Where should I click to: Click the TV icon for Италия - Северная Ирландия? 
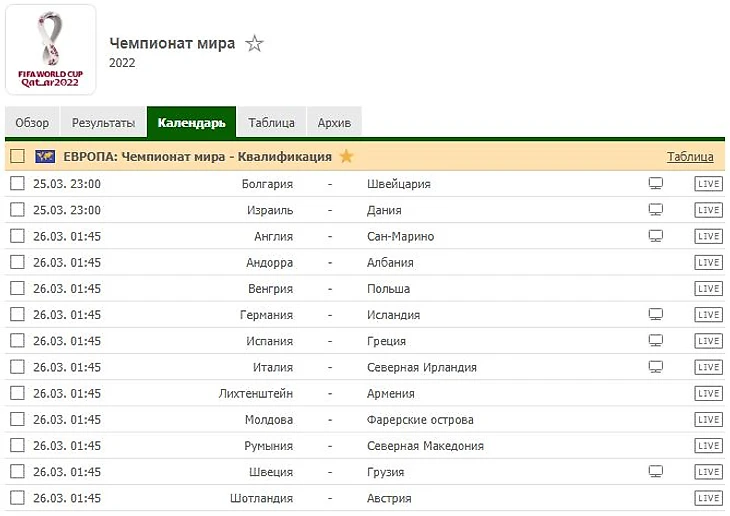pos(656,367)
